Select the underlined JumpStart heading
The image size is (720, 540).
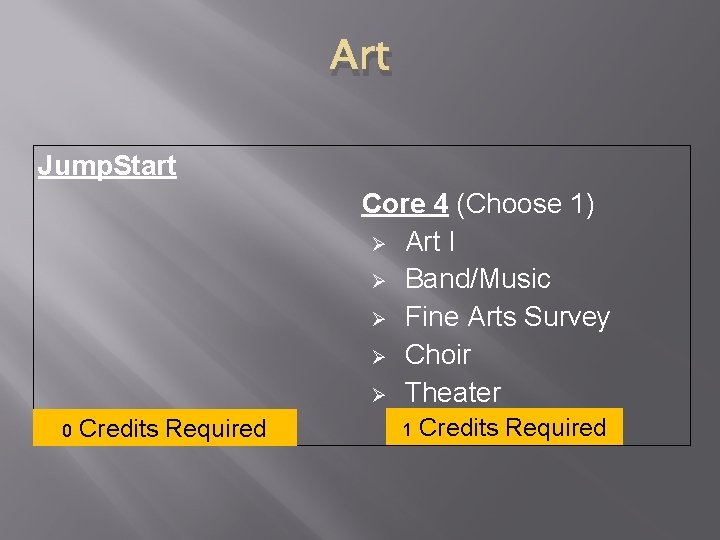(107, 166)
